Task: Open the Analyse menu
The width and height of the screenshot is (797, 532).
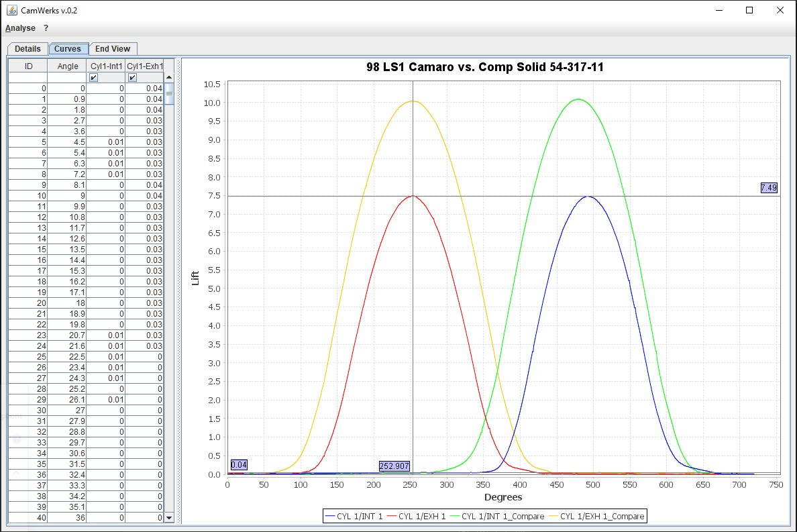Action: [20, 28]
